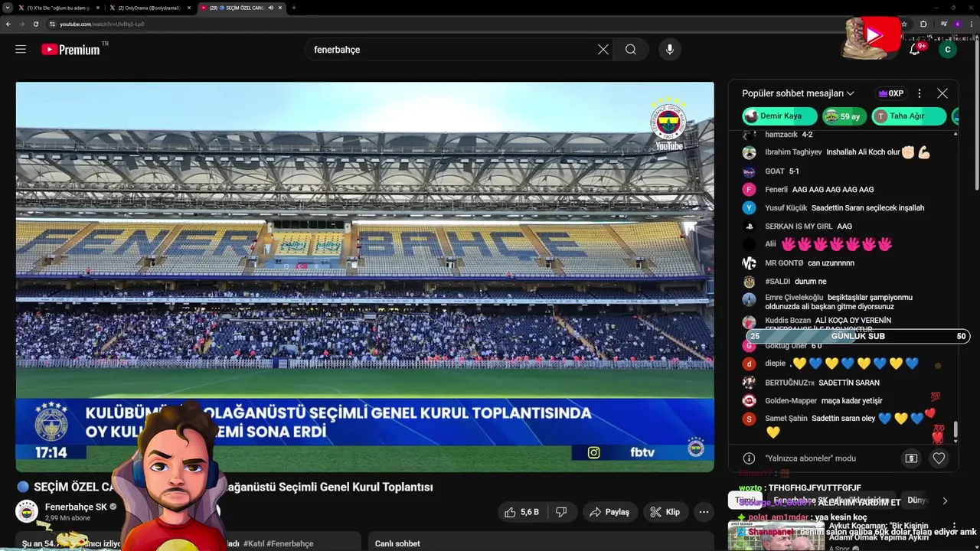980x551 pixels.
Task: Open the live chat options menu
Action: 920,93
